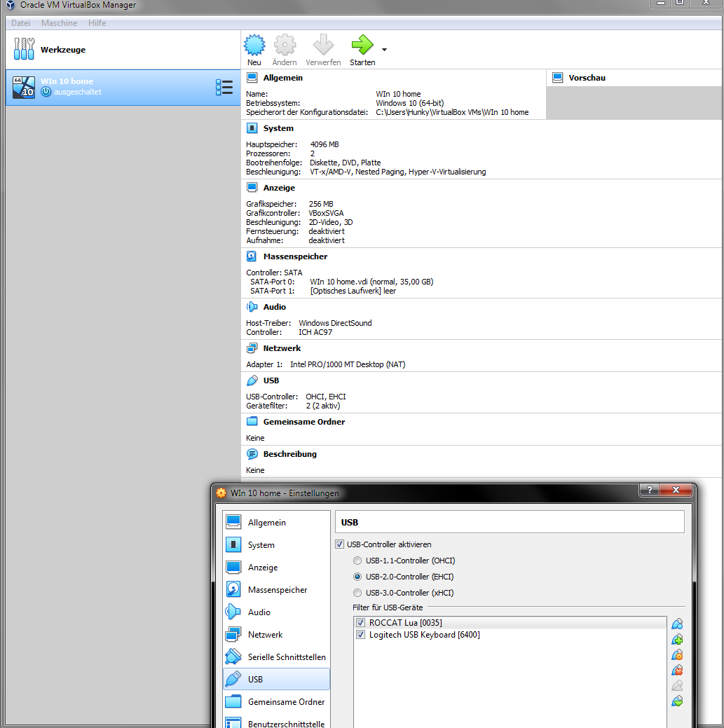Image resolution: width=724 pixels, height=728 pixels.
Task: Click the Vorschau preview area
Action: [634, 102]
